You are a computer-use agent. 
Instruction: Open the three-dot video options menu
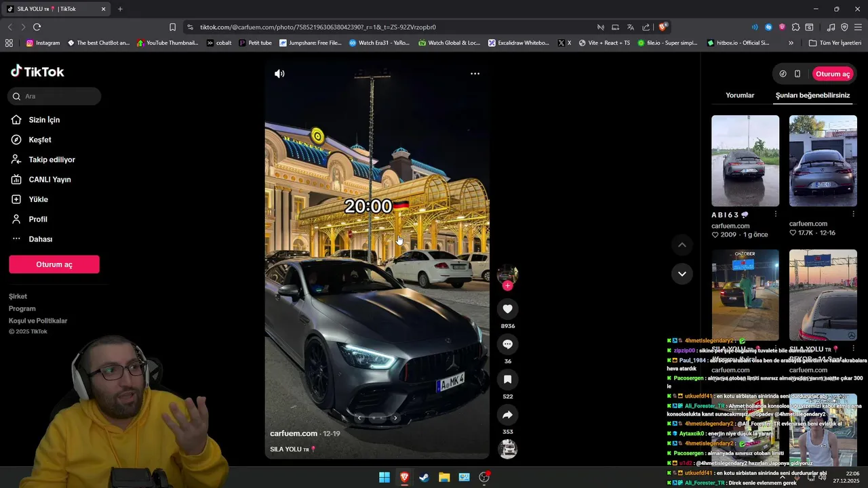point(475,74)
